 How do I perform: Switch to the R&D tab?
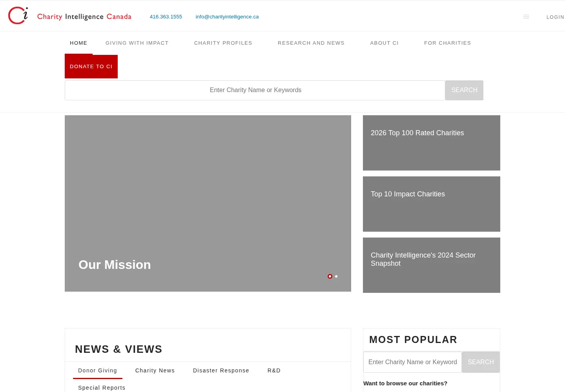[x=274, y=370]
